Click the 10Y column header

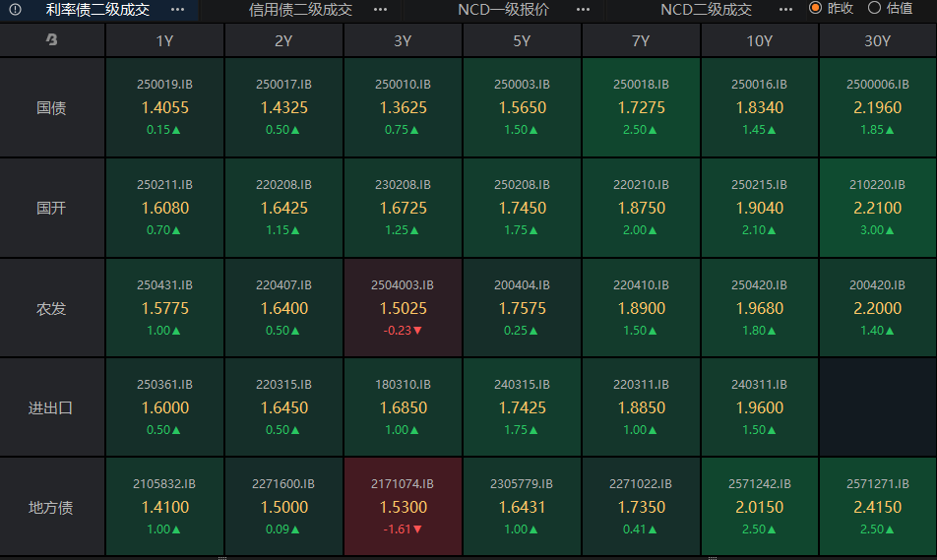pos(760,40)
